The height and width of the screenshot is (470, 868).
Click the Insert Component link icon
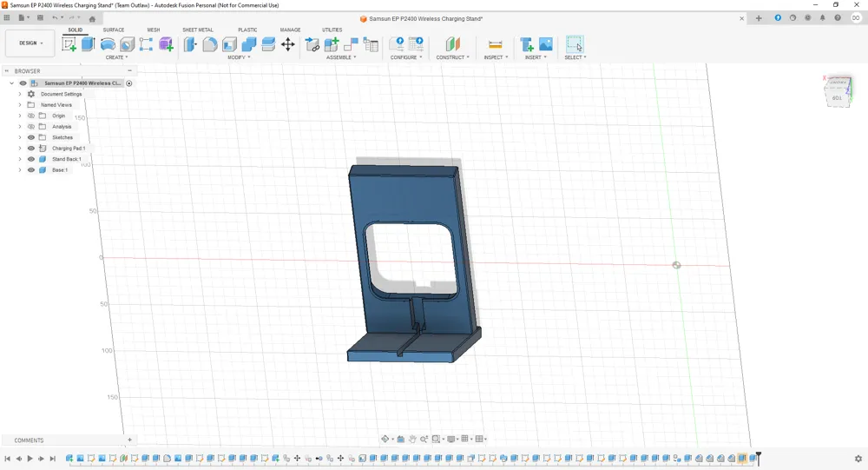tap(312, 44)
